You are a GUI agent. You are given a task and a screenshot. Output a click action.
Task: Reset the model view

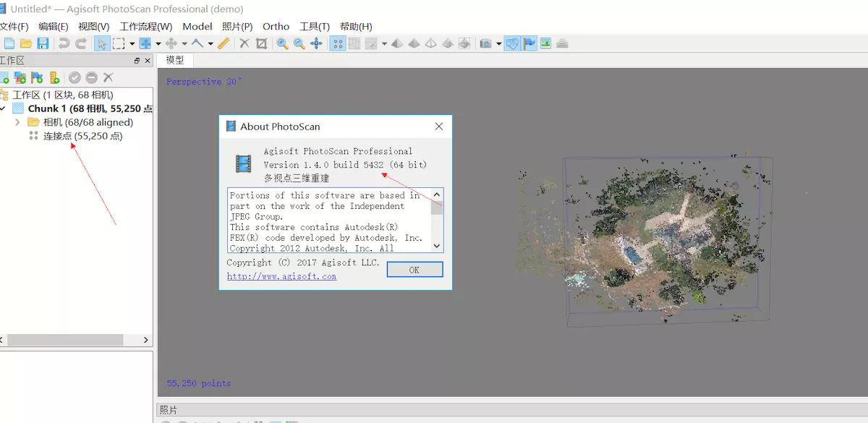(317, 43)
